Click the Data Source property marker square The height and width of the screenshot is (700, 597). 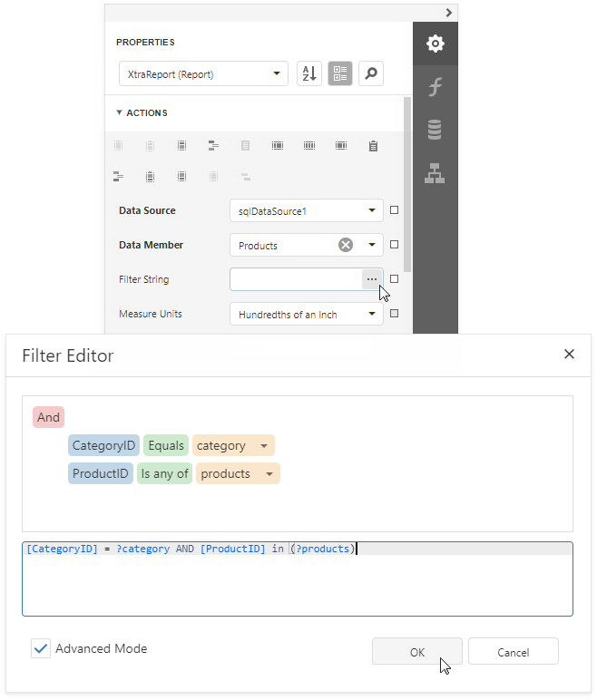(x=394, y=209)
